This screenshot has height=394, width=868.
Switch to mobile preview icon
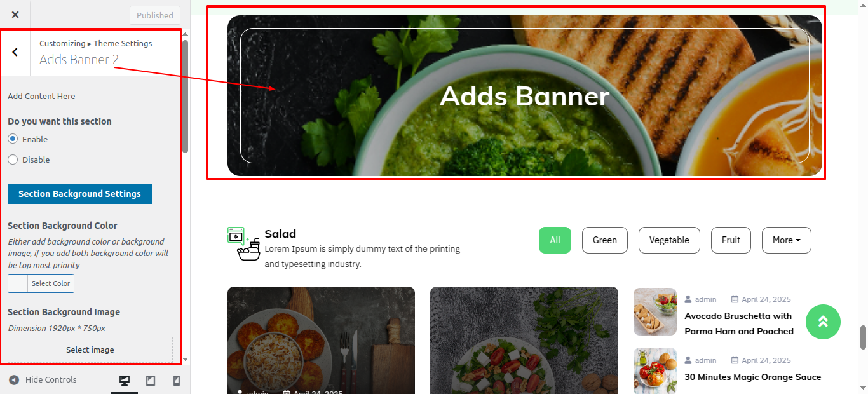point(177,380)
